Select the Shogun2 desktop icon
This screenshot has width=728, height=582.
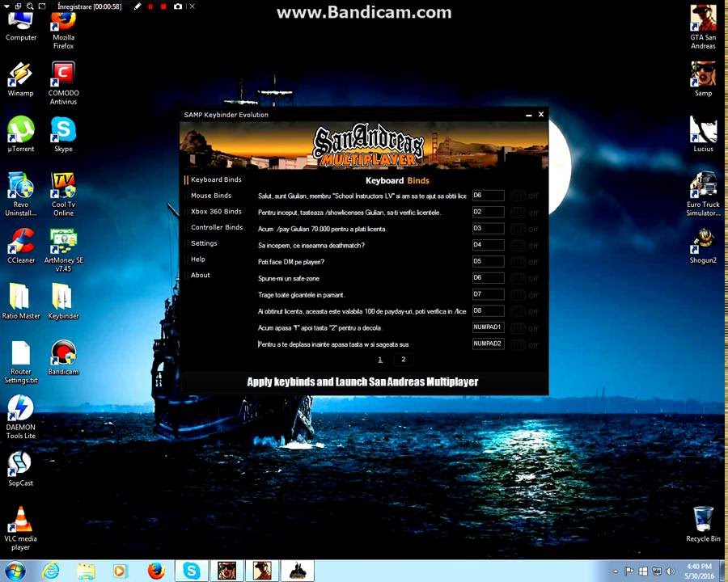click(x=703, y=246)
